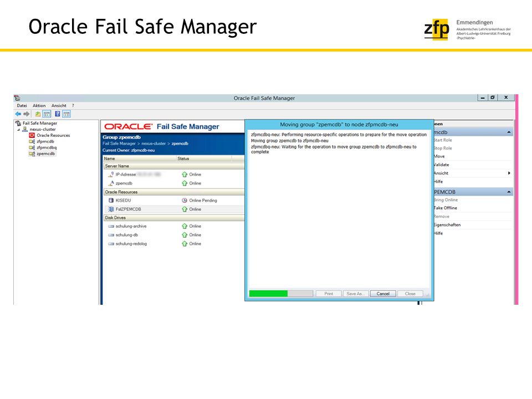Select the zpemcdb group icon in the tree
Screen dimensions: 532x399
pos(32,154)
